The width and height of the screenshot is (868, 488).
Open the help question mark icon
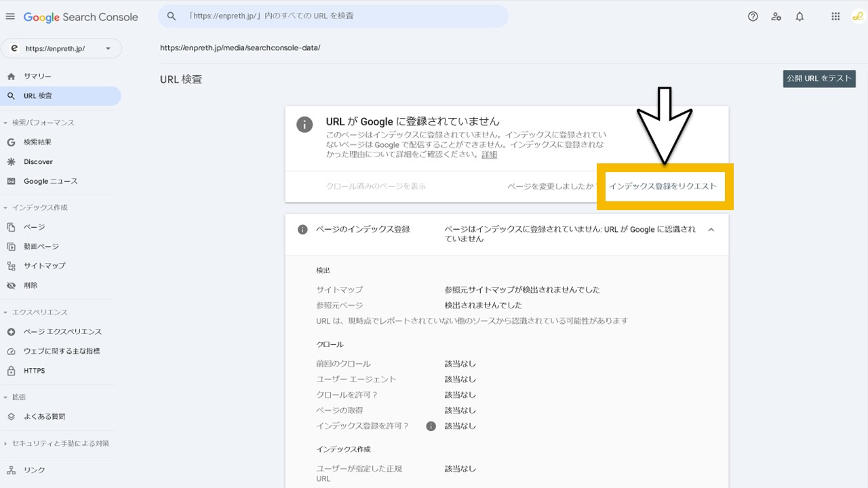[753, 17]
